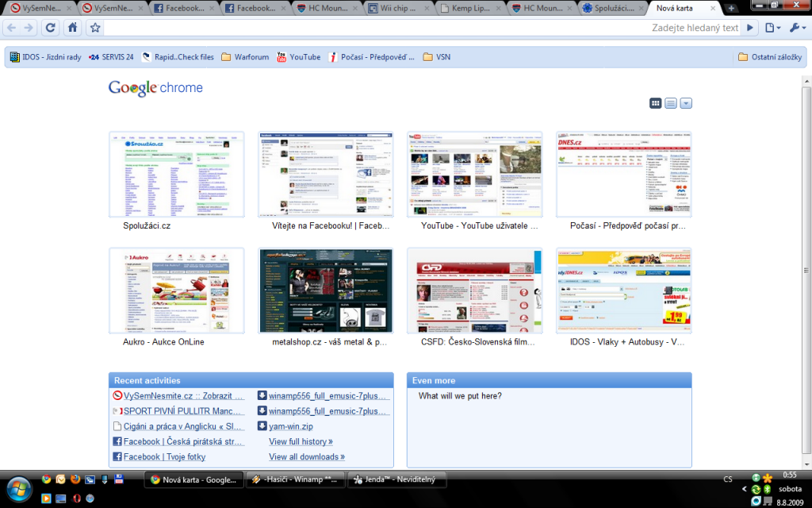The width and height of the screenshot is (812, 508).
Task: Open the YouTube thumbnail
Action: (x=475, y=174)
